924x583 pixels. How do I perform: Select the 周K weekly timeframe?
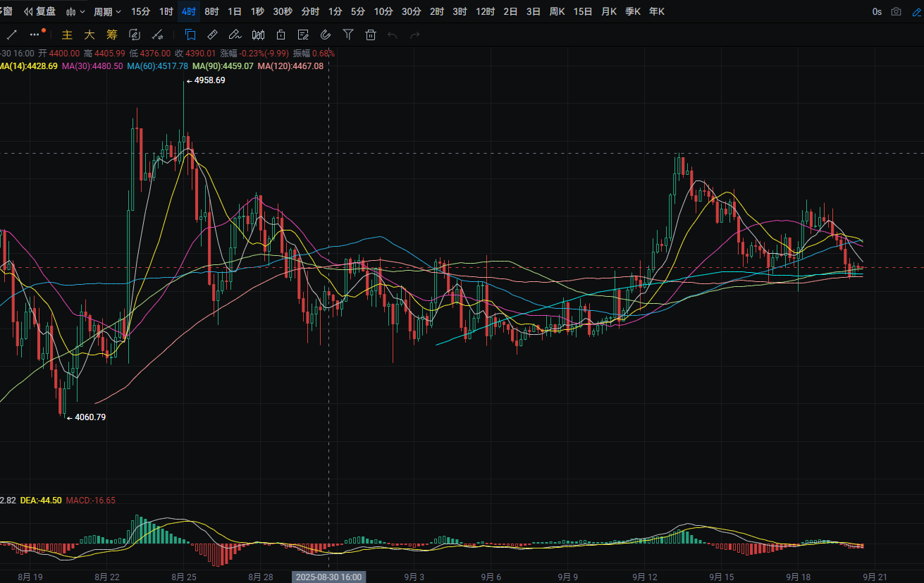557,11
